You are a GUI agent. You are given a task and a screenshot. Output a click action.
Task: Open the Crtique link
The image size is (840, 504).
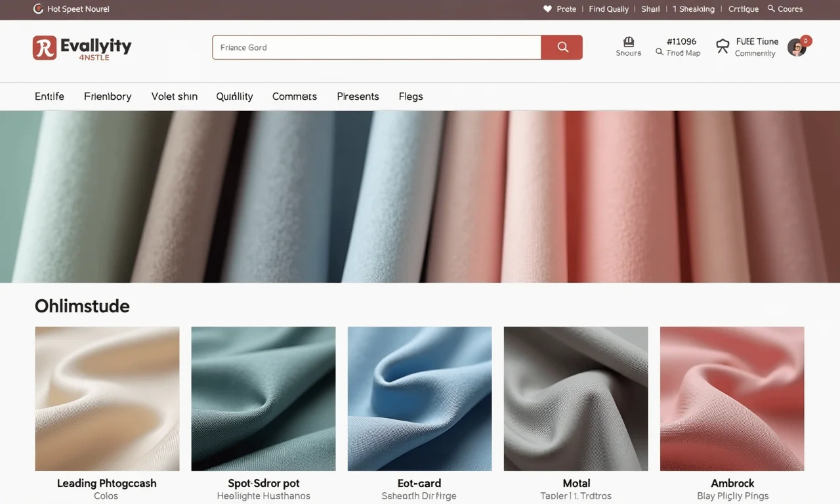tap(743, 9)
